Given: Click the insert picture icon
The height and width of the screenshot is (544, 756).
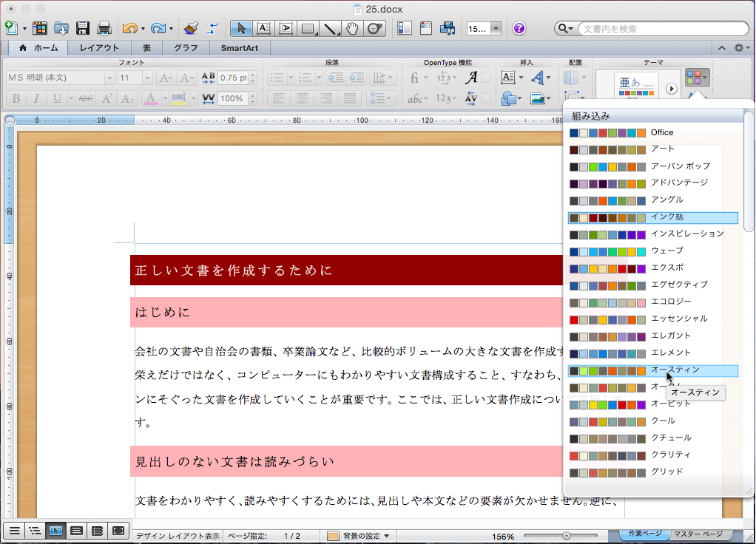Looking at the screenshot, I should [537, 99].
